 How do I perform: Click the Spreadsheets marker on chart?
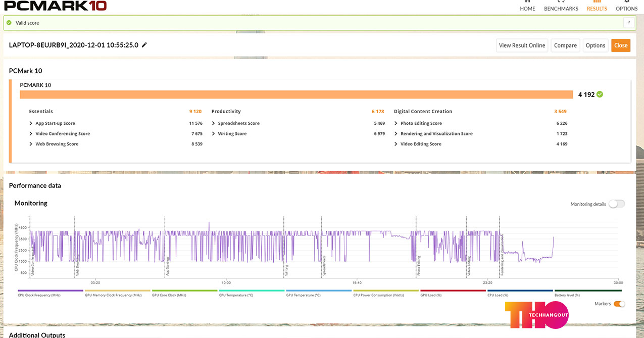(x=324, y=265)
